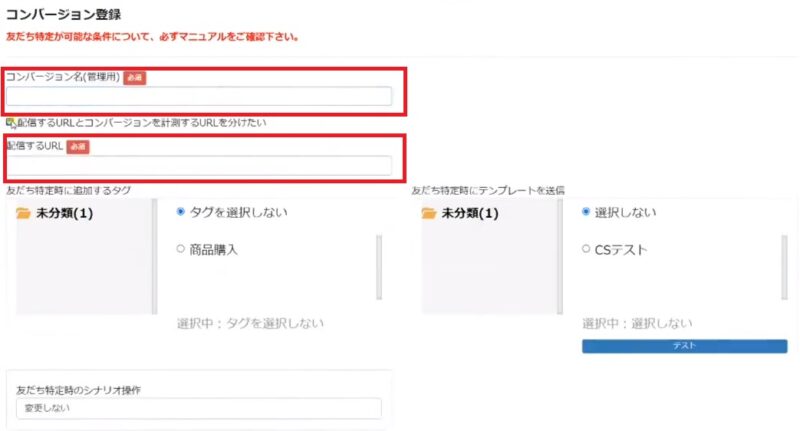The image size is (800, 431).
Task: Enable checkbox to separate delivery and measurement URLs
Action: (x=10, y=122)
